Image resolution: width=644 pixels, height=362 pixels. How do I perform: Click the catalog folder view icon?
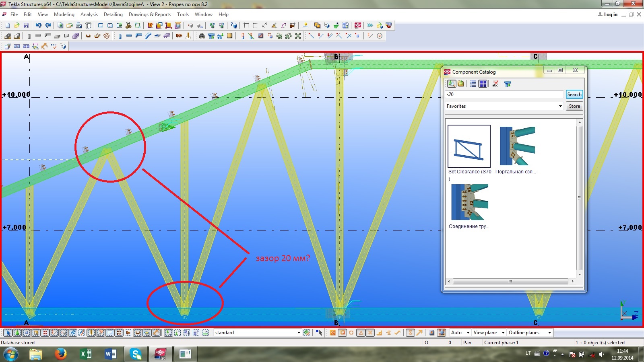click(461, 84)
